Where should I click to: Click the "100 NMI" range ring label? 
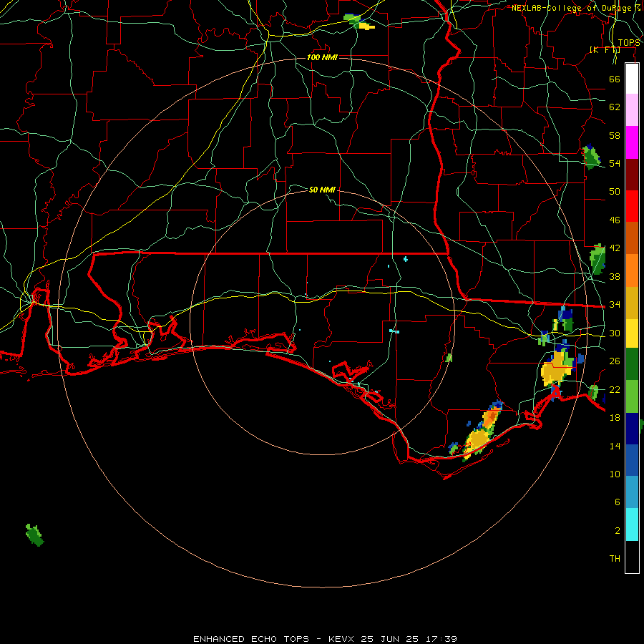(x=322, y=57)
